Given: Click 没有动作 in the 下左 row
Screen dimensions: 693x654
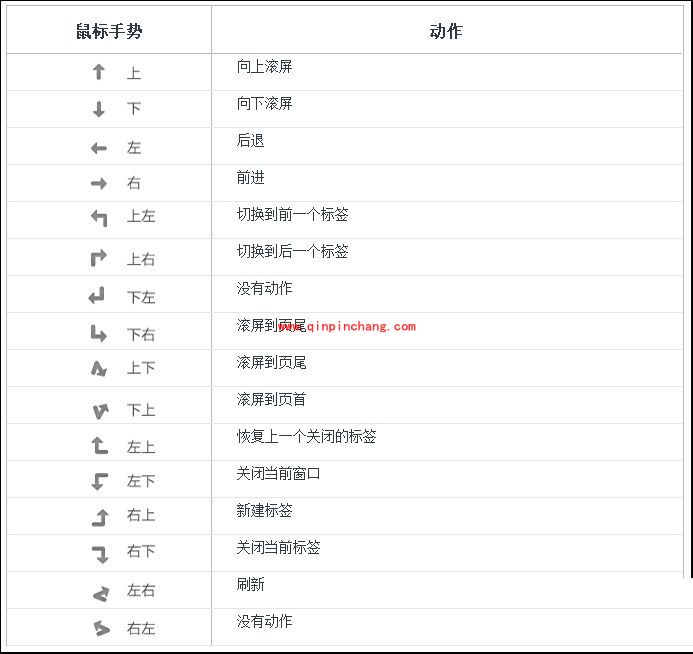Looking at the screenshot, I should point(264,289).
